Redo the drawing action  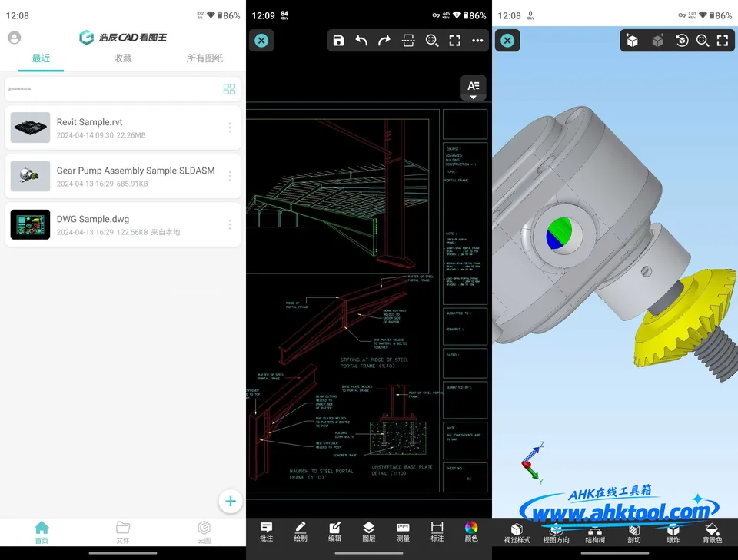[x=384, y=41]
